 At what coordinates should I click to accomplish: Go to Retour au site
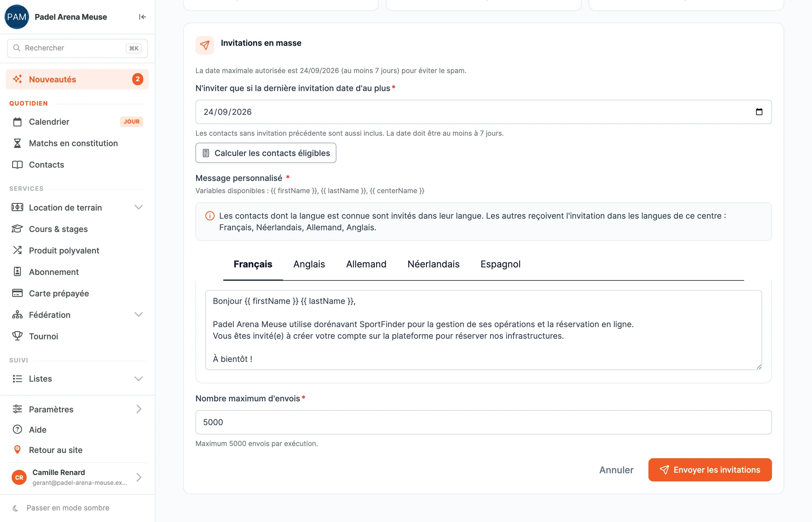click(x=77, y=450)
